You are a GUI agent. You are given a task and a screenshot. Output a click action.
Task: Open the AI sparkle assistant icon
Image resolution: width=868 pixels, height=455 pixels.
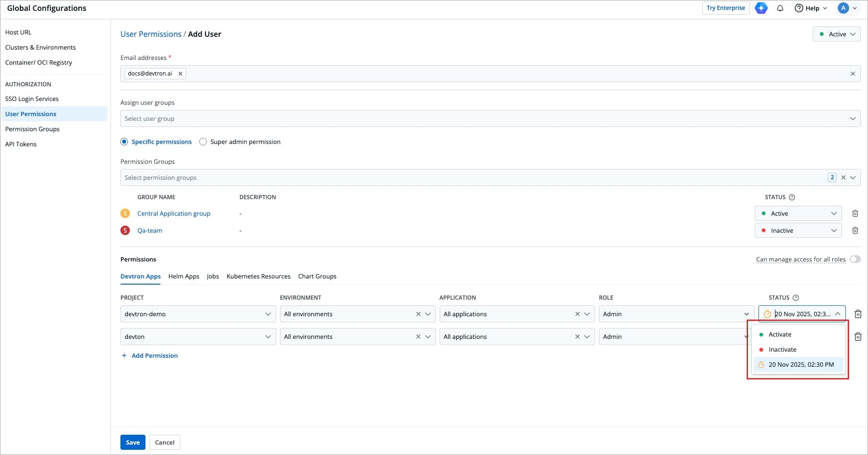click(761, 8)
